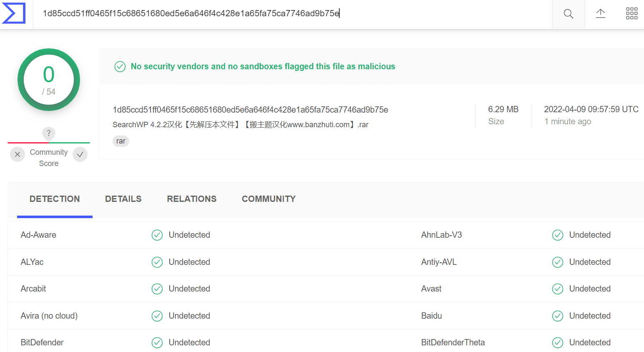This screenshot has width=644, height=352.
Task: Select the Undetected result for BitDefenderTheta
Action: (x=590, y=342)
